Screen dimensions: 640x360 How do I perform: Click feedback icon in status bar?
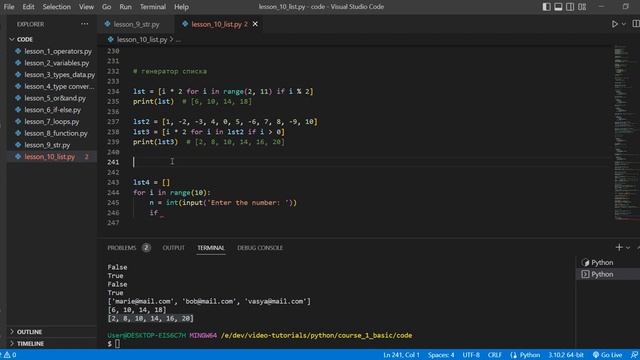pos(634,355)
